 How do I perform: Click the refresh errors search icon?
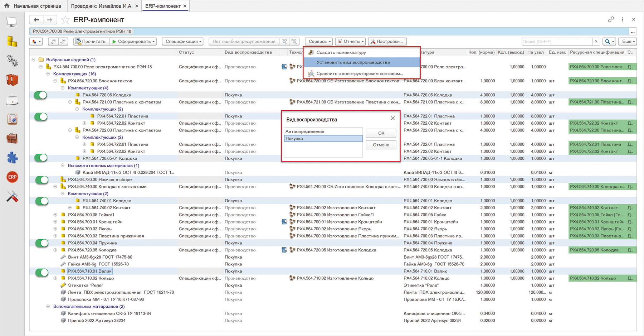click(284, 42)
